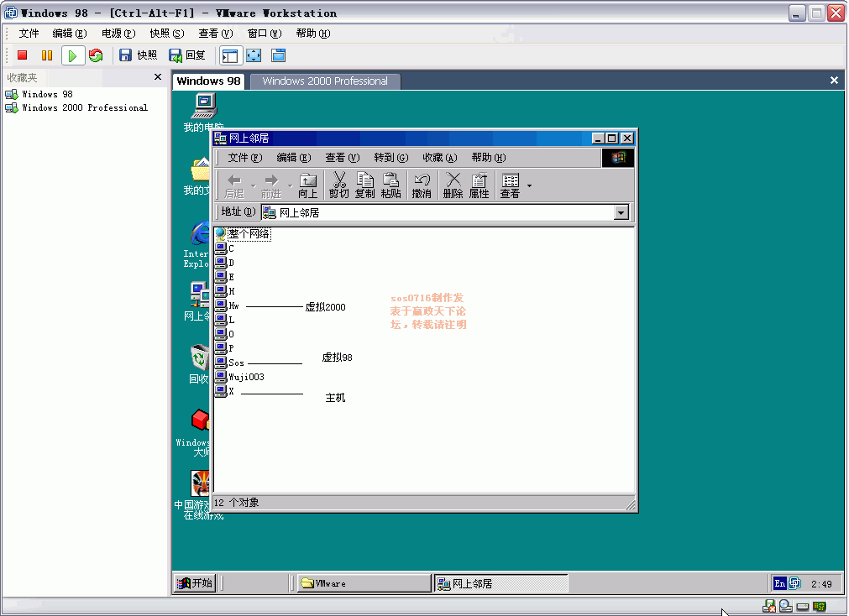The image size is (849, 616).
Task: Open 帮助 menu in 网上邻居 window
Action: point(489,158)
